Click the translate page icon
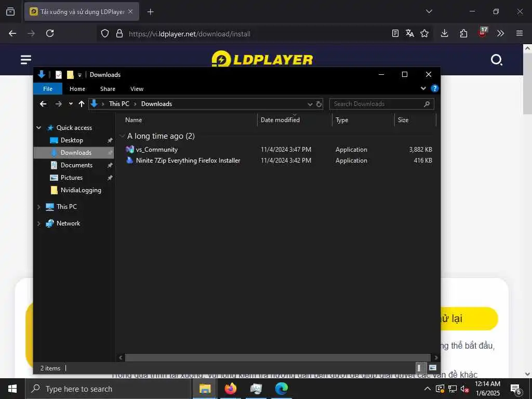The image size is (532, 399). (x=409, y=33)
